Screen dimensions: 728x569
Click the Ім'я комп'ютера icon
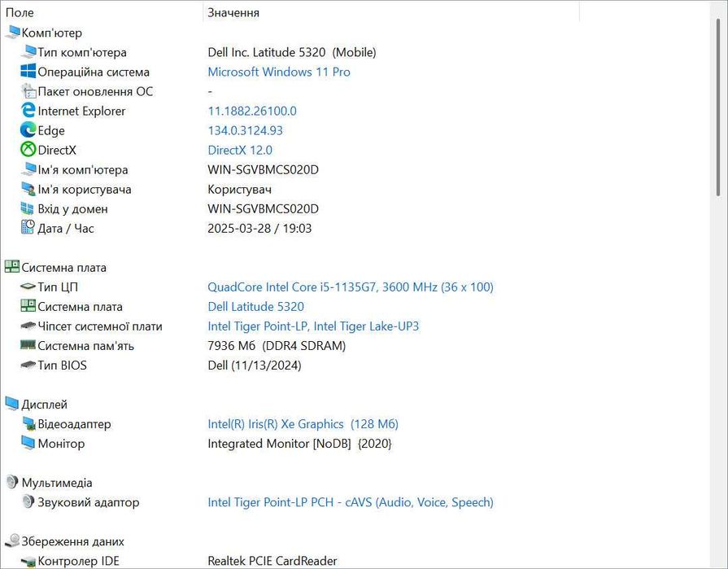[28, 169]
